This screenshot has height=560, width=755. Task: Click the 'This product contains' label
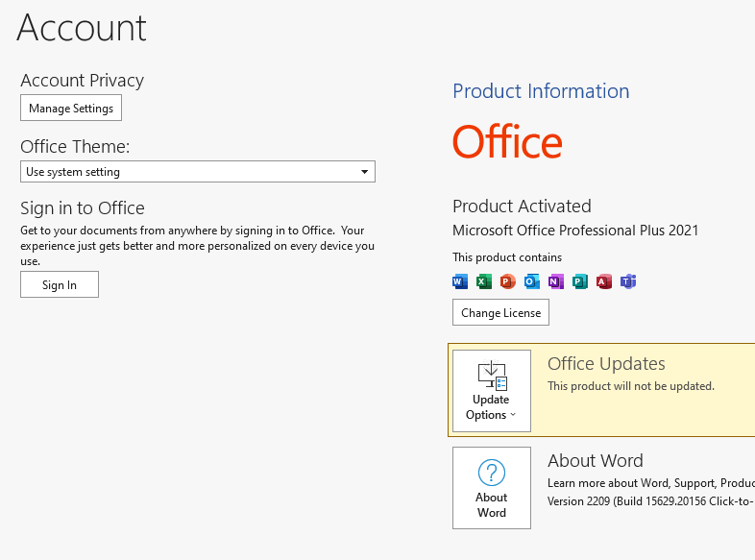click(x=507, y=257)
